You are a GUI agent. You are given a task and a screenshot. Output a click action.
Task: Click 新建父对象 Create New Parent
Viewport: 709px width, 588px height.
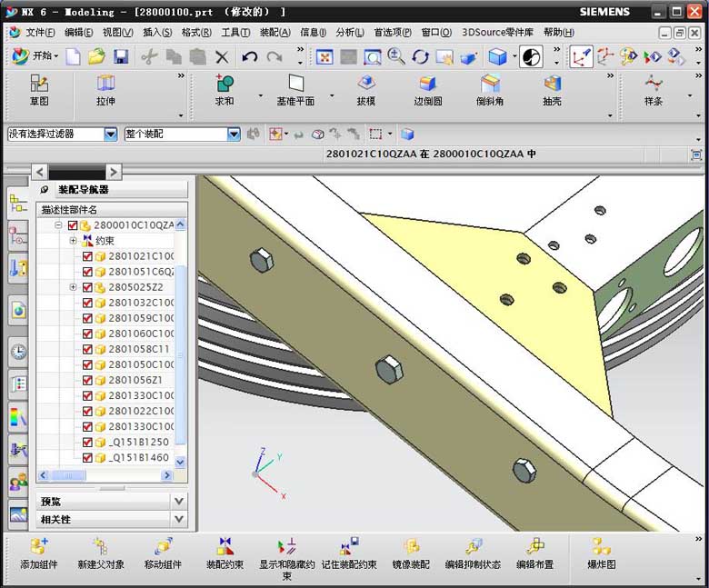click(x=101, y=553)
